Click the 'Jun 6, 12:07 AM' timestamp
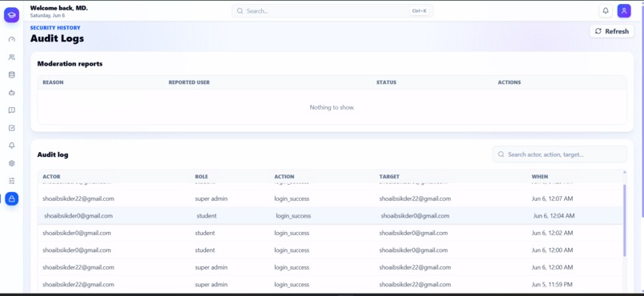Viewport: 644px width, 296px height. [552, 198]
